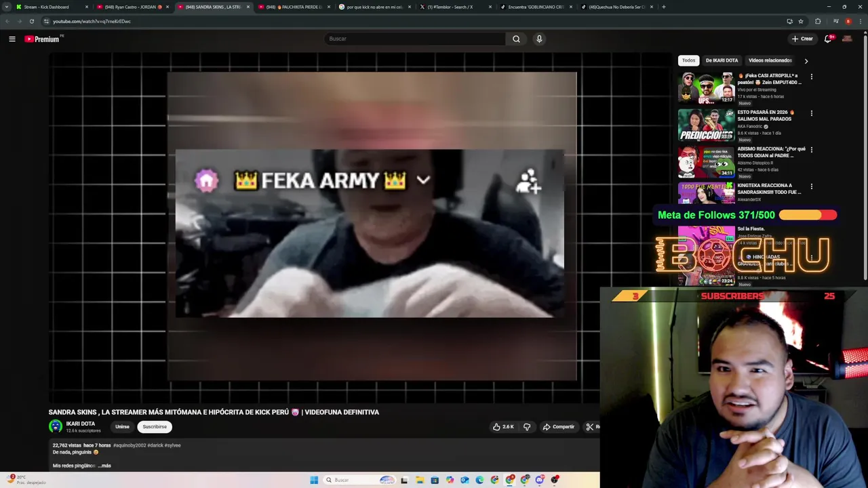This screenshot has width=868, height=488.
Task: Switch to Stream - Kick Dashboard tab
Action: pyautogui.click(x=52, y=7)
